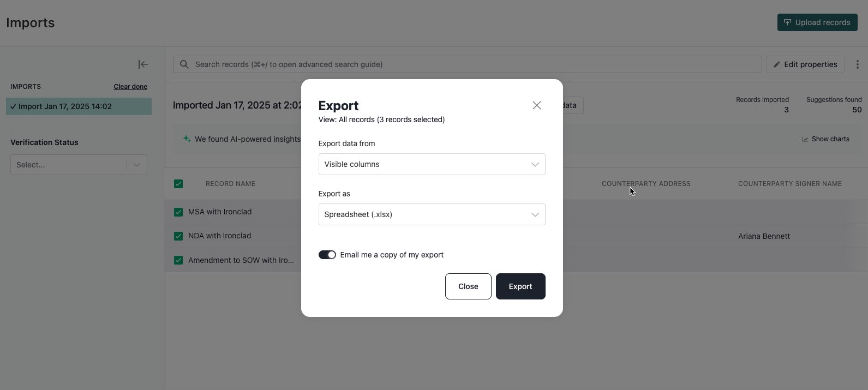Image resolution: width=868 pixels, height=390 pixels.
Task: Open the three-dot more options menu
Action: (x=857, y=64)
